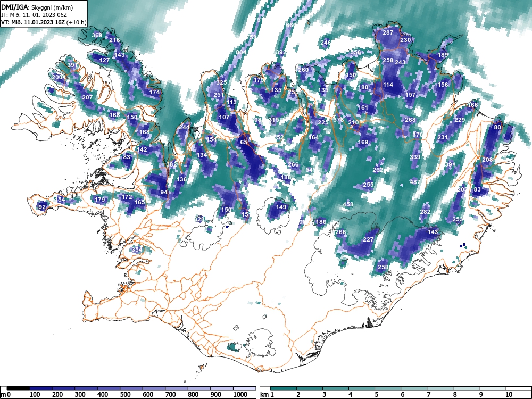This screenshot has height=399, width=532.
Task: Click the 127 visibility value
Action: pyautogui.click(x=104, y=61)
